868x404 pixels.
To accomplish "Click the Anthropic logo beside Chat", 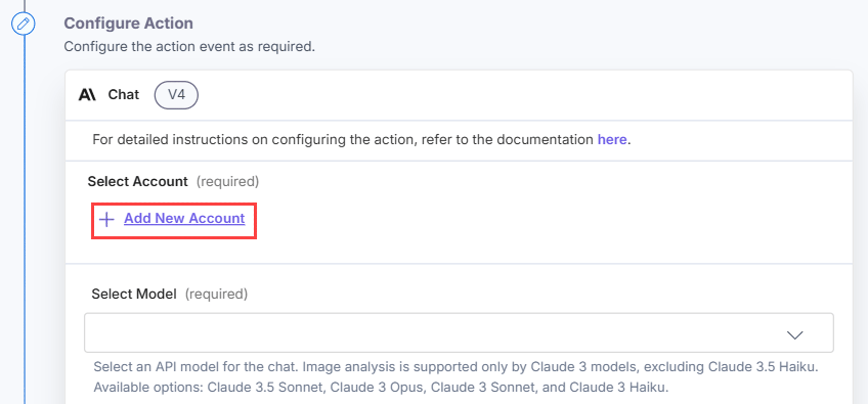I will coord(87,95).
